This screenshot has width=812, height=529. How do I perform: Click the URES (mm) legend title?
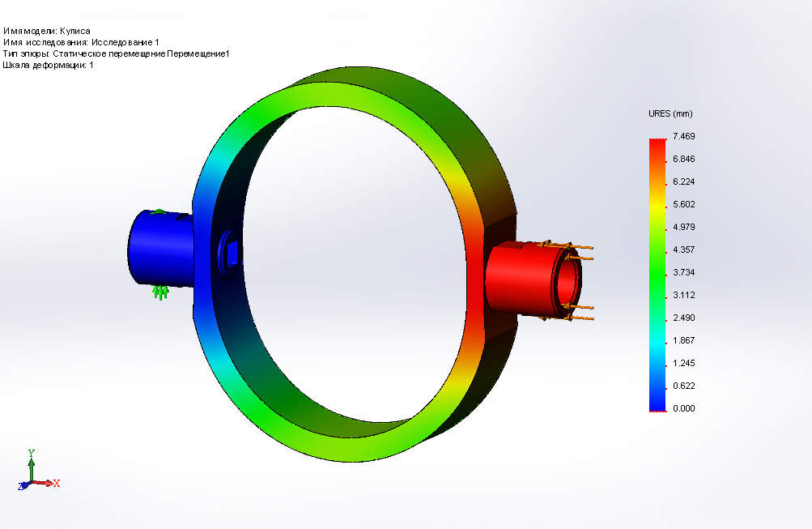[x=670, y=113]
